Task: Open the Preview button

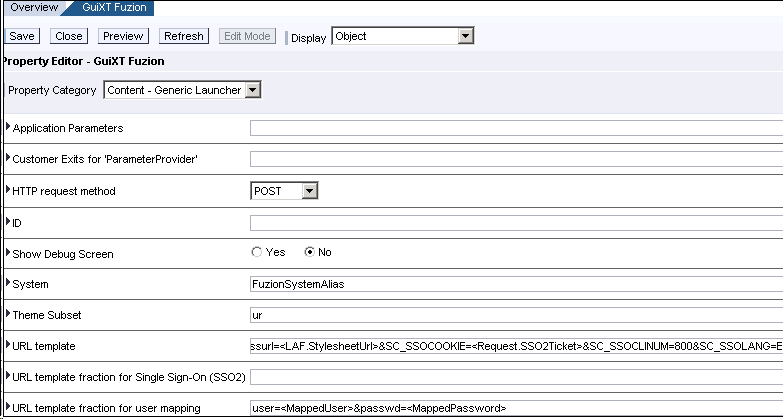Action: click(123, 36)
